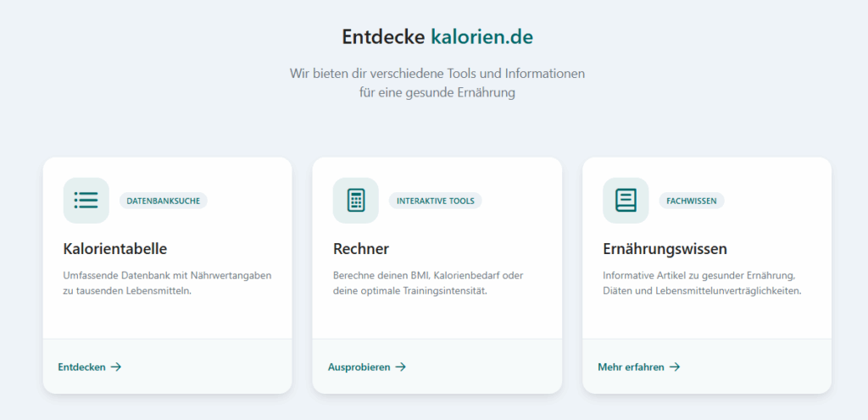
Task: Click the calculator icon on Rechner card
Action: [356, 200]
